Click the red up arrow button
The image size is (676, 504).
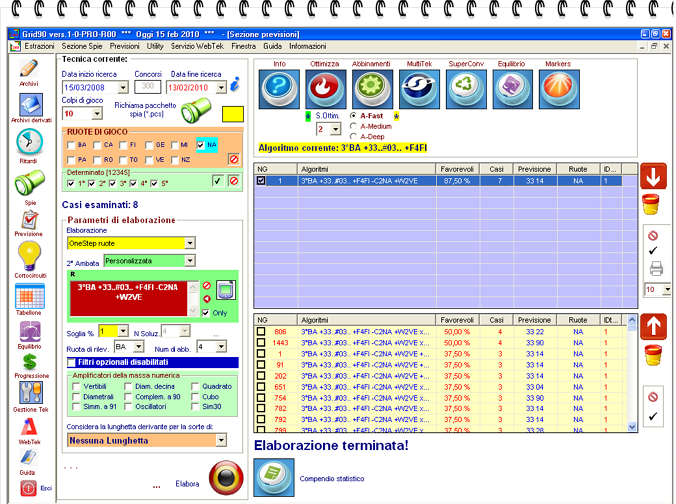point(653,326)
